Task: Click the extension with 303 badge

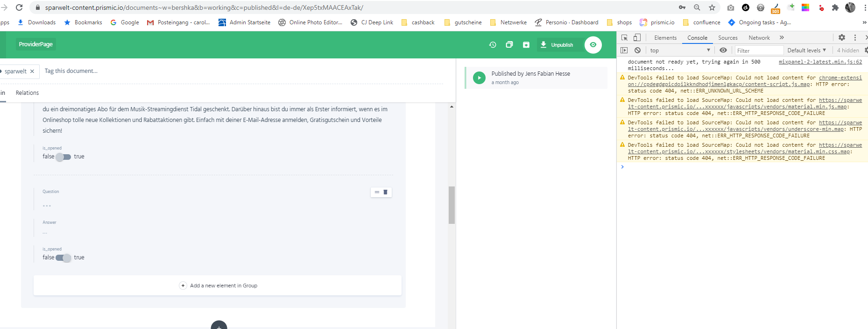Action: tap(776, 8)
